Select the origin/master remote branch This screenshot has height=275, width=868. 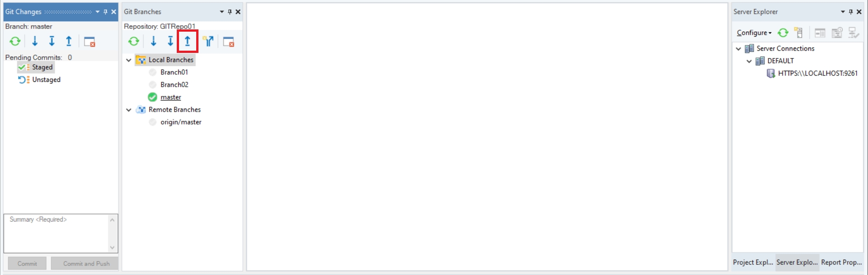(181, 122)
